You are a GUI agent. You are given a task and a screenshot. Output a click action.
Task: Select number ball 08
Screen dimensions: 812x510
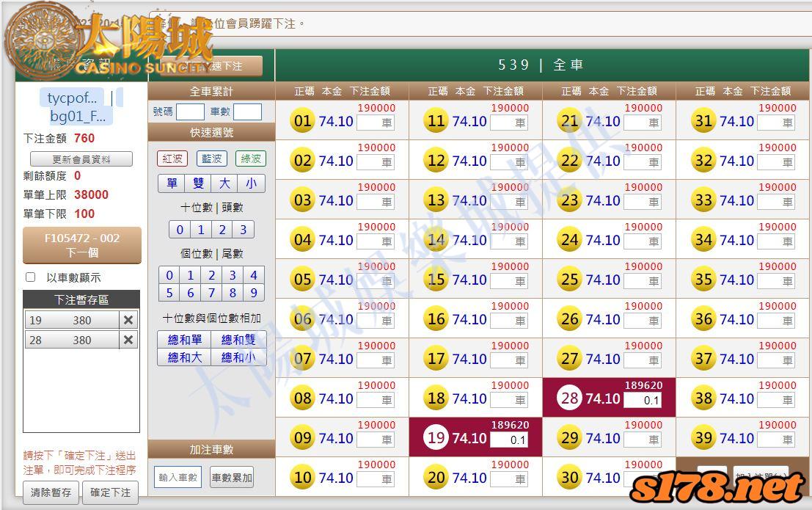click(302, 398)
